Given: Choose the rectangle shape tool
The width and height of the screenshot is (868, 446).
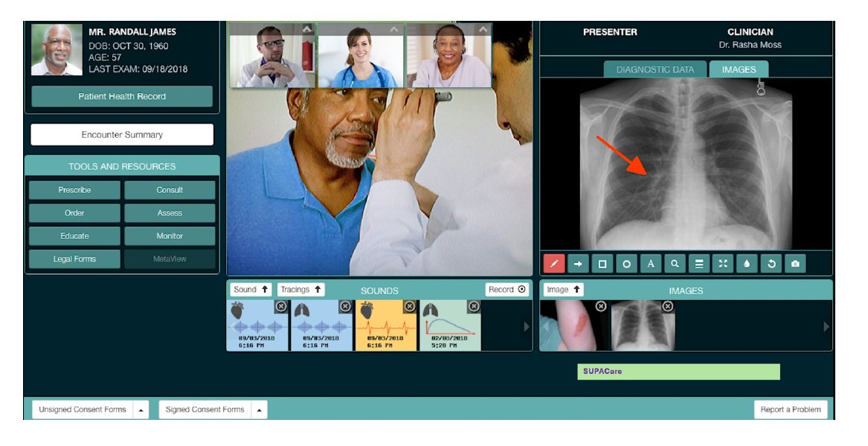Looking at the screenshot, I should (602, 264).
